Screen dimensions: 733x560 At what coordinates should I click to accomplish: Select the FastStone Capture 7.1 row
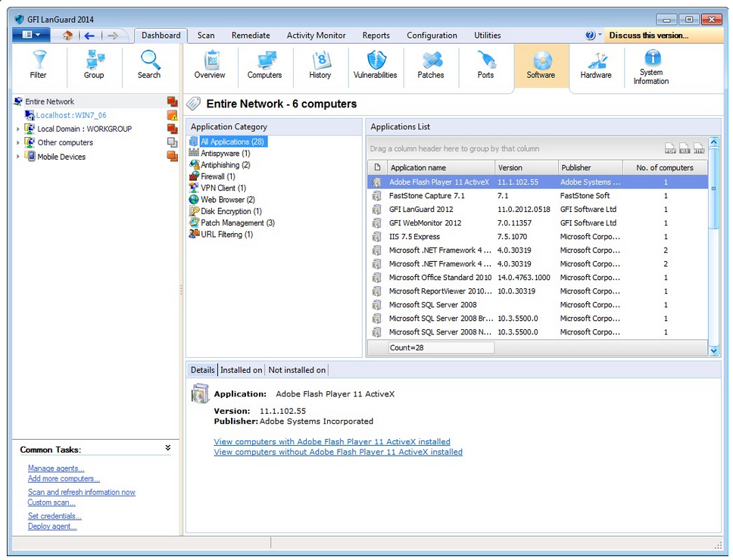pos(538,196)
